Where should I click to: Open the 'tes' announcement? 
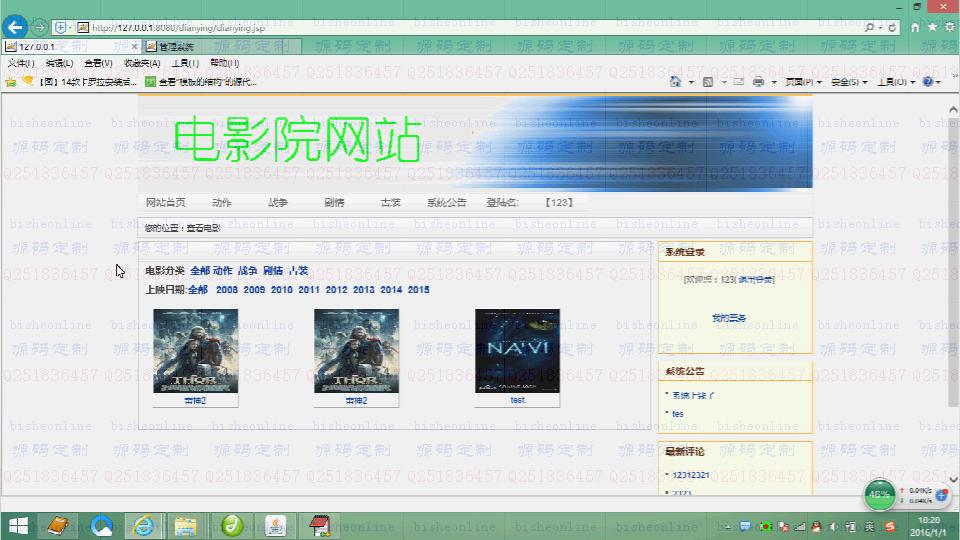click(678, 414)
